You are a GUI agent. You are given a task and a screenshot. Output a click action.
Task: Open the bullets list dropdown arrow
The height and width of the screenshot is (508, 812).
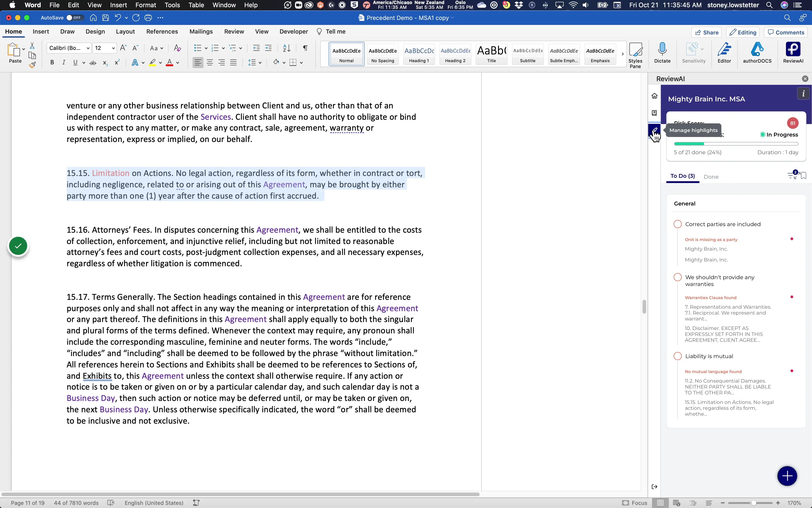(x=206, y=48)
